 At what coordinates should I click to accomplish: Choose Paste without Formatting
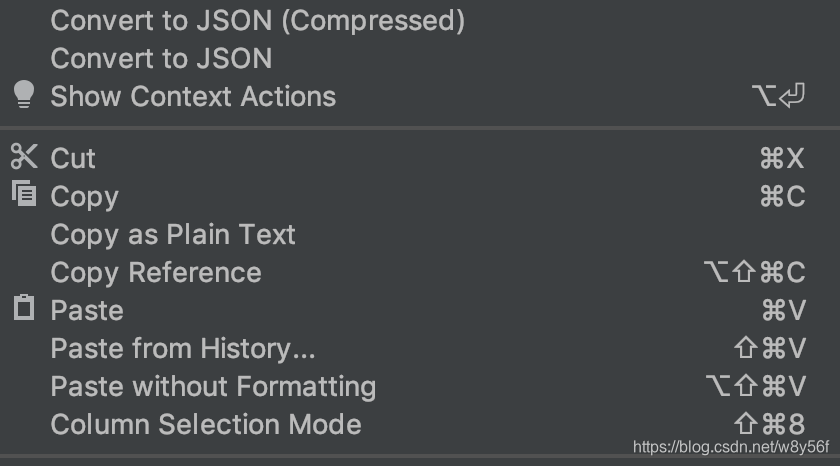coord(213,386)
